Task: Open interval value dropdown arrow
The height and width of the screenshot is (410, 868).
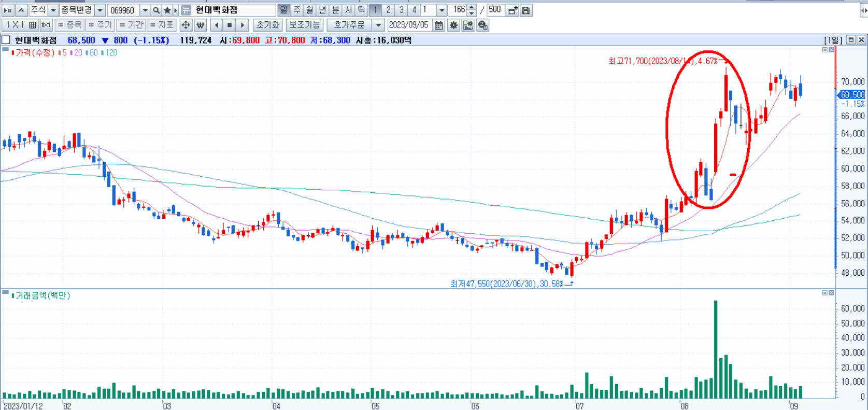Action: click(x=442, y=10)
